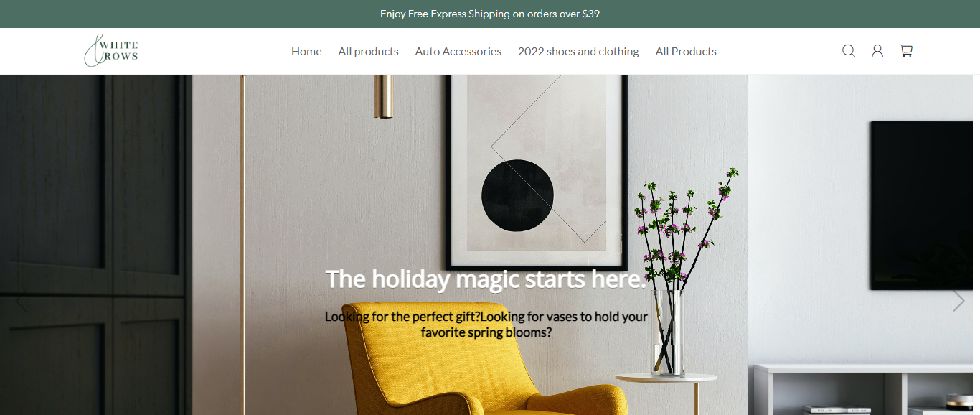The width and height of the screenshot is (980, 415).
Task: Click the Free Express Shipping announcement bar
Action: 490,14
